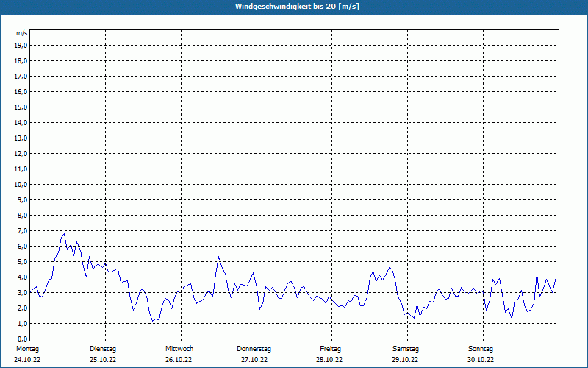The width and height of the screenshot is (588, 368).
Task: Click the 9,0 y-axis label
Action: click(x=22, y=199)
